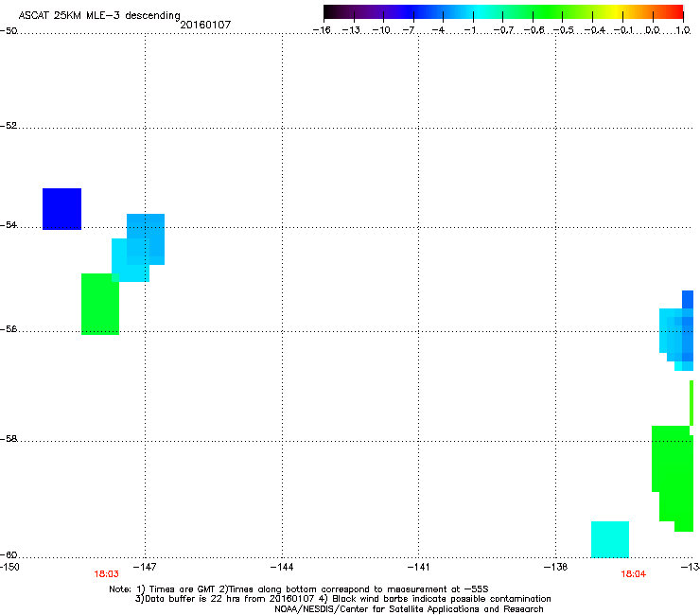Click the green data rectangle near -56
700x615 pixels.
click(100, 304)
